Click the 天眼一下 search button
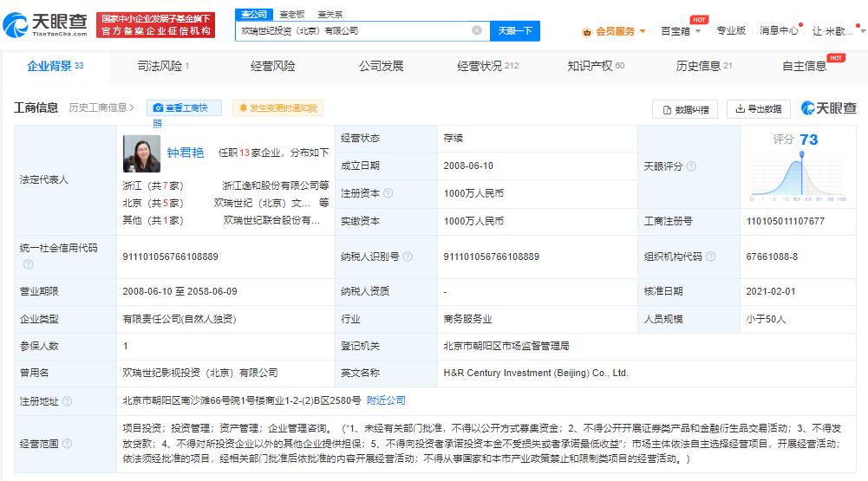The height and width of the screenshot is (481, 868). point(515,31)
